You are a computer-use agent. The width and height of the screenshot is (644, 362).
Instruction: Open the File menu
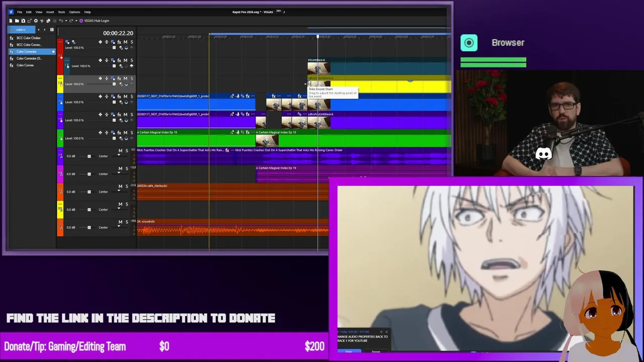pos(20,12)
